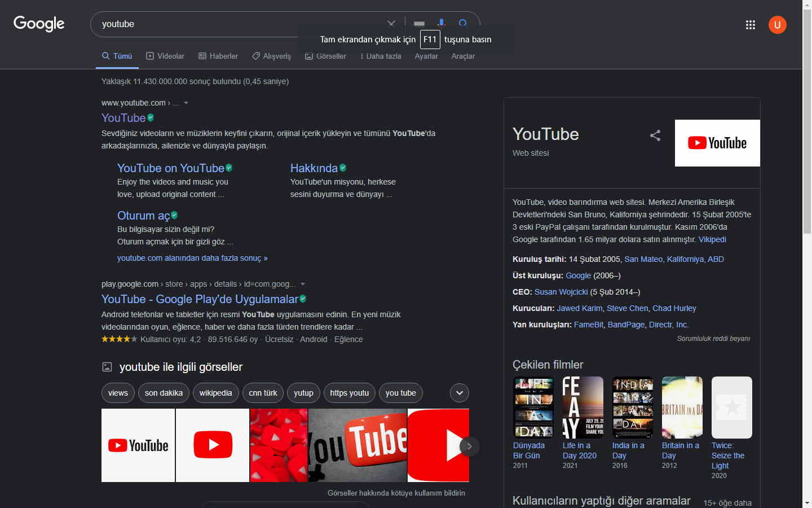Click the page scrollbar down arrow
The width and height of the screenshot is (812, 508).
tap(807, 503)
